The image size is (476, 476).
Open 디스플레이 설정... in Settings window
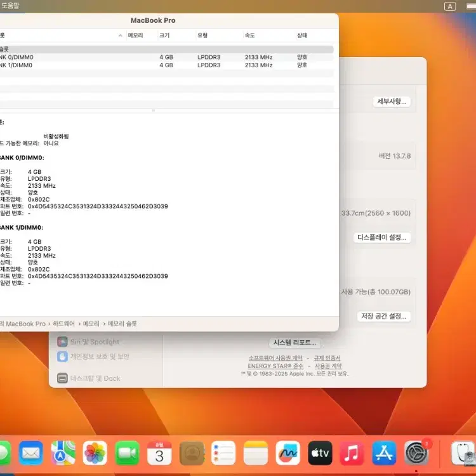click(x=382, y=237)
